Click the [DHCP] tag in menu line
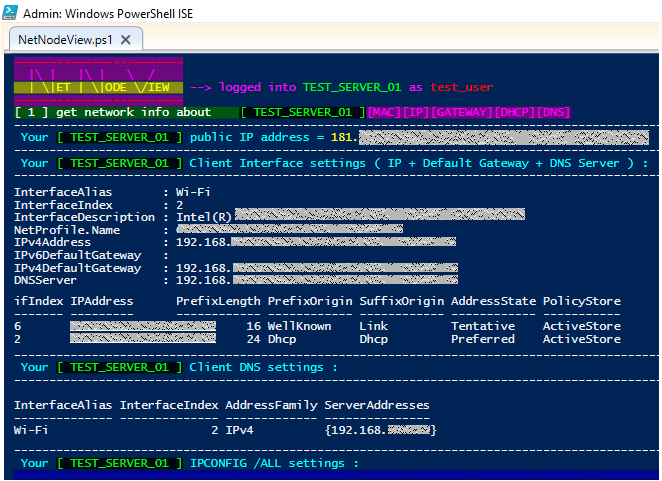Screen dimensions: 662x481 point(515,112)
